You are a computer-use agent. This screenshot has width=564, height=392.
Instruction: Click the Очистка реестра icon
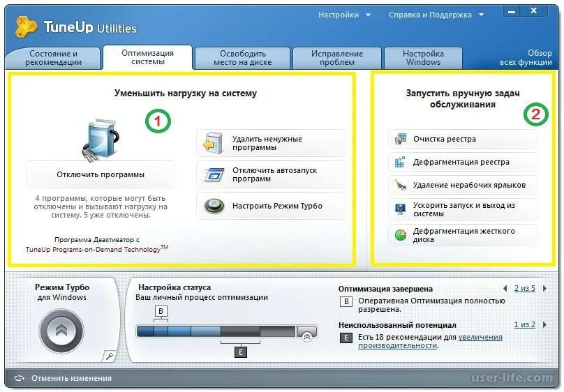tap(401, 139)
